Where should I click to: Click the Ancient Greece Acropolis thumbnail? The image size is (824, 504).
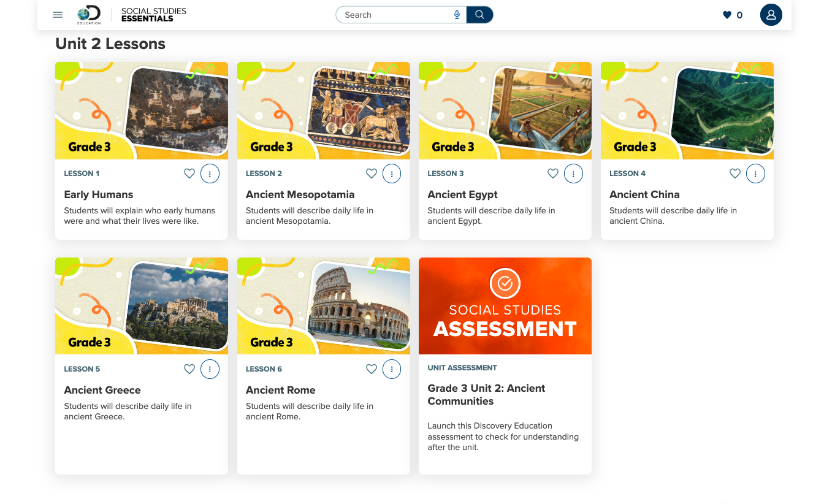142,306
